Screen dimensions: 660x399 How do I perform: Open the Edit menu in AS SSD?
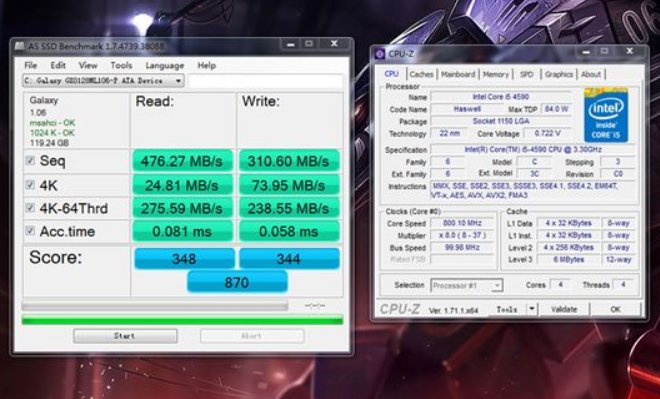58,65
